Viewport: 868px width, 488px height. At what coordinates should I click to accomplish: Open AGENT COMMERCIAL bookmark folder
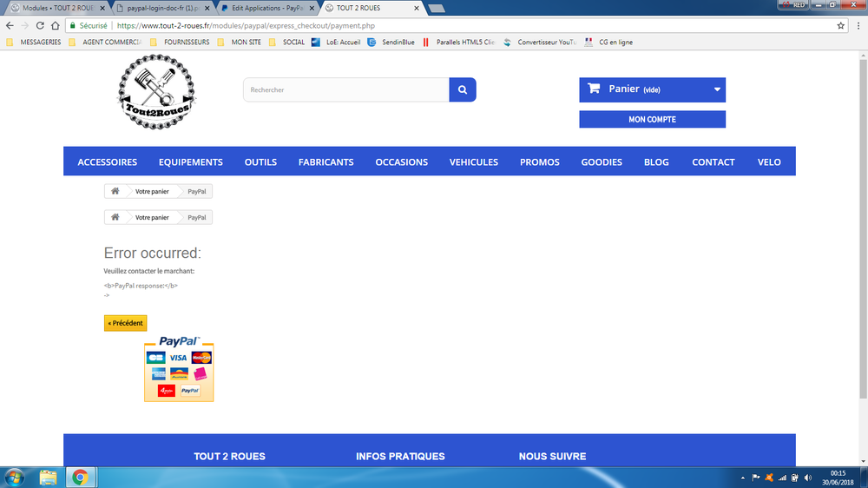106,42
